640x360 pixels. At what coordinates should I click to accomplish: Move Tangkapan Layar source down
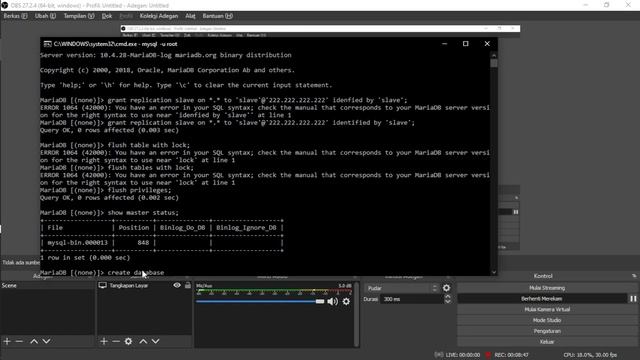tap(156, 341)
